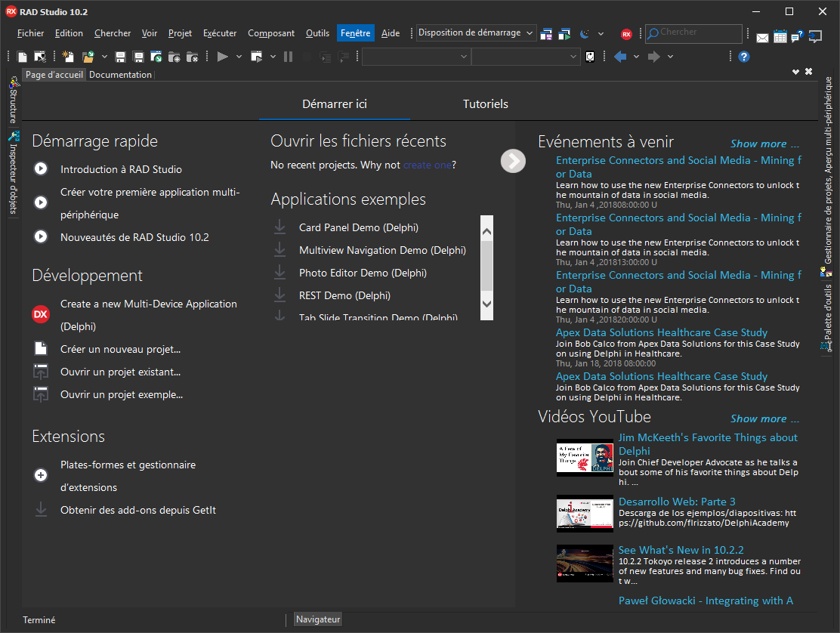Click the blue Back navigation arrow
840x633 pixels.
click(620, 57)
